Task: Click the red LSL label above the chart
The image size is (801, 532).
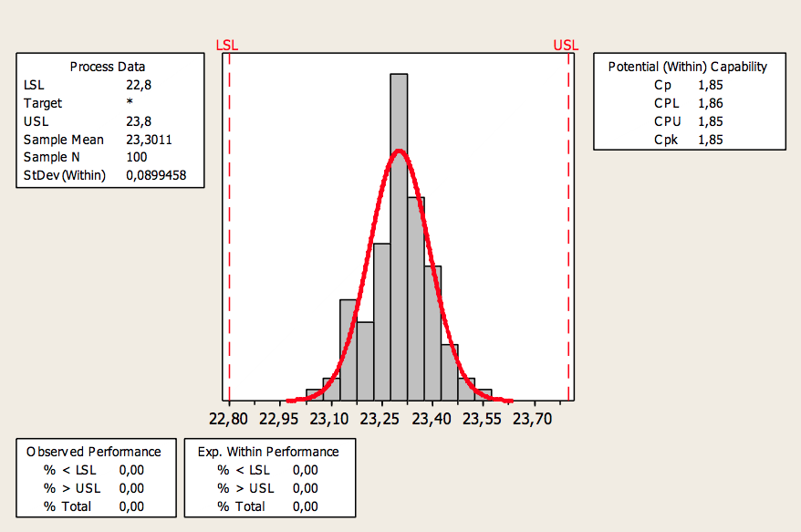Action: (x=224, y=45)
